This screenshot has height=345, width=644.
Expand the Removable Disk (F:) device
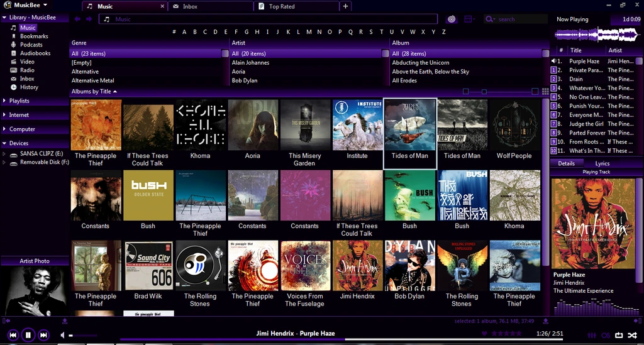click(4, 163)
